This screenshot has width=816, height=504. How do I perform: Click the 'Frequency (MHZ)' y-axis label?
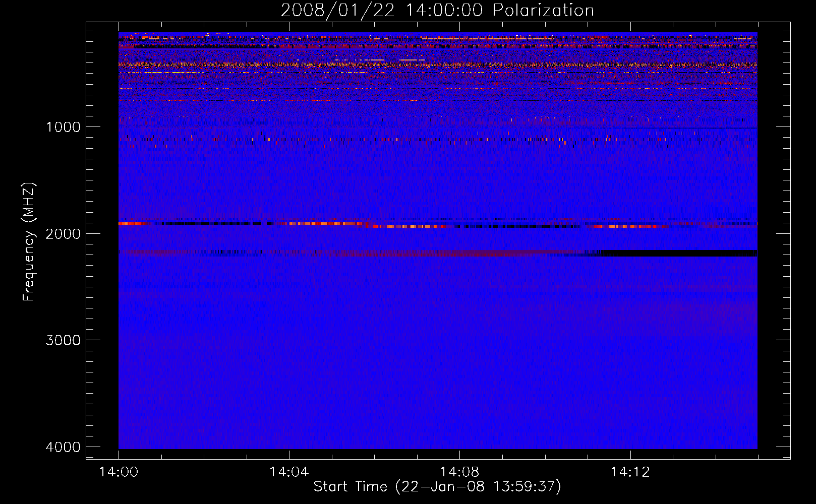pos(29,242)
